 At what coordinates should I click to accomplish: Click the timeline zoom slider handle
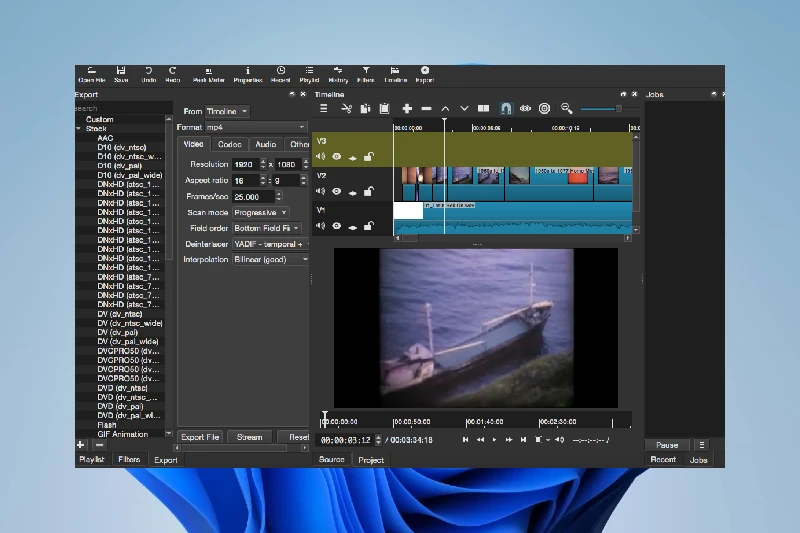(x=618, y=109)
